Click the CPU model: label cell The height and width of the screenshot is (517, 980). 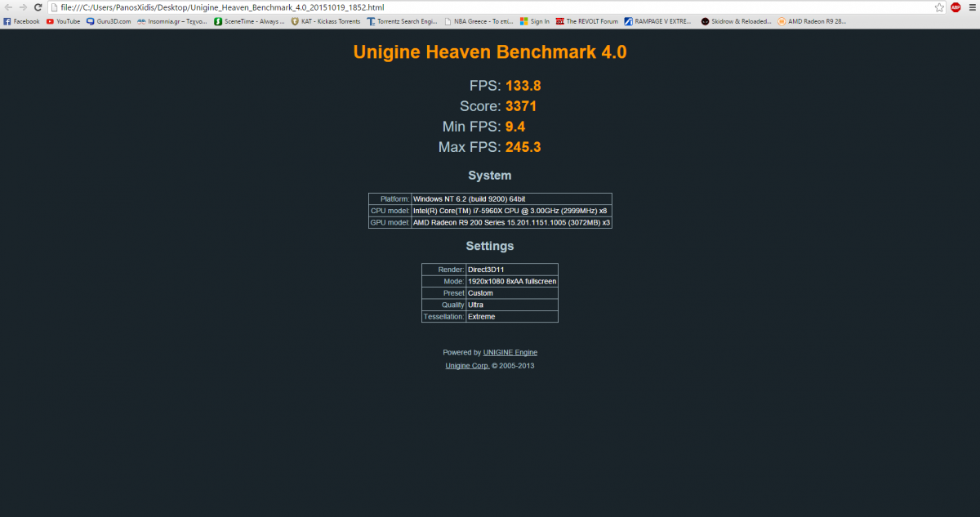click(390, 211)
